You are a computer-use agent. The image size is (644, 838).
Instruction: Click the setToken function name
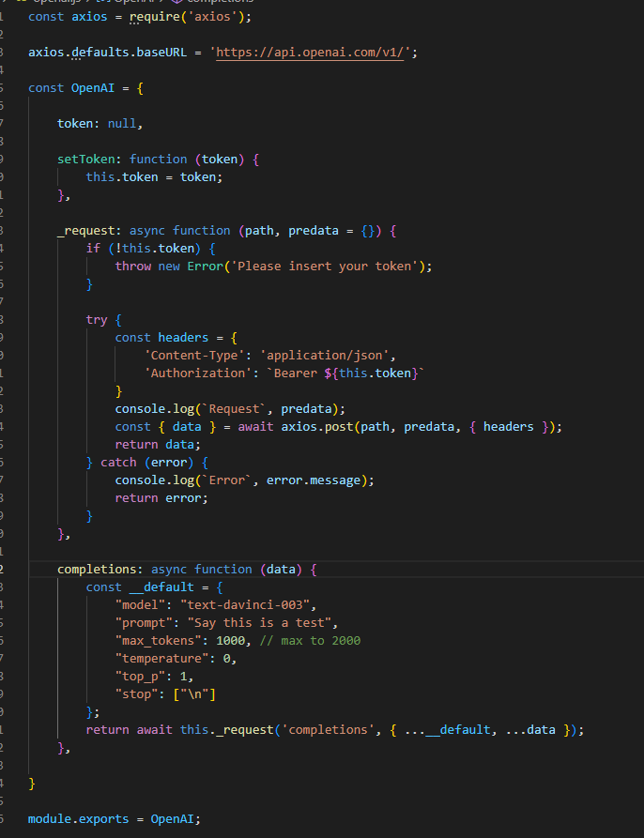click(85, 160)
